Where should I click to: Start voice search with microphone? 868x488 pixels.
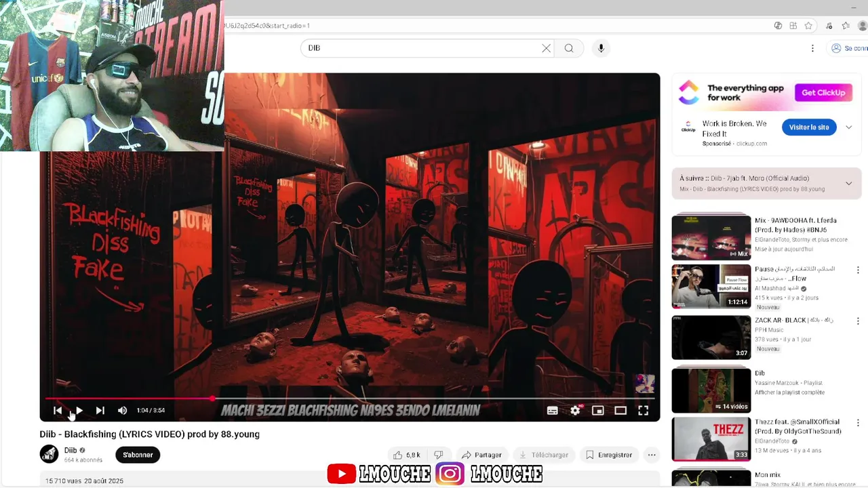coord(601,48)
